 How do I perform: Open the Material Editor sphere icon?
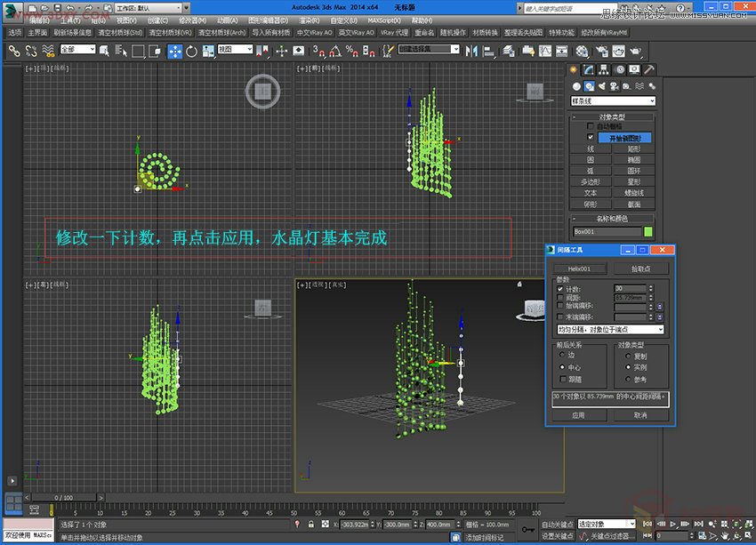582,51
